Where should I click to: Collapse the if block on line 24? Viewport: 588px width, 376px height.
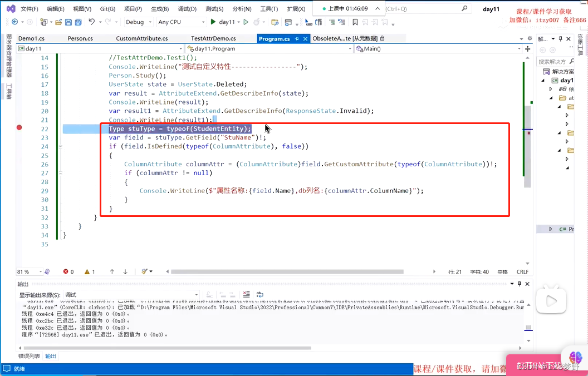coord(60,146)
